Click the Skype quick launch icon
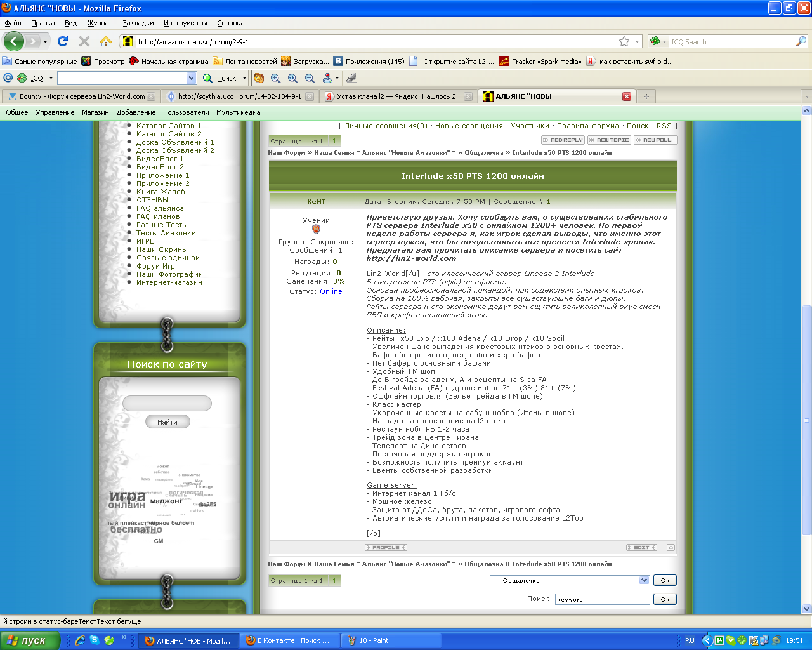 (x=95, y=640)
